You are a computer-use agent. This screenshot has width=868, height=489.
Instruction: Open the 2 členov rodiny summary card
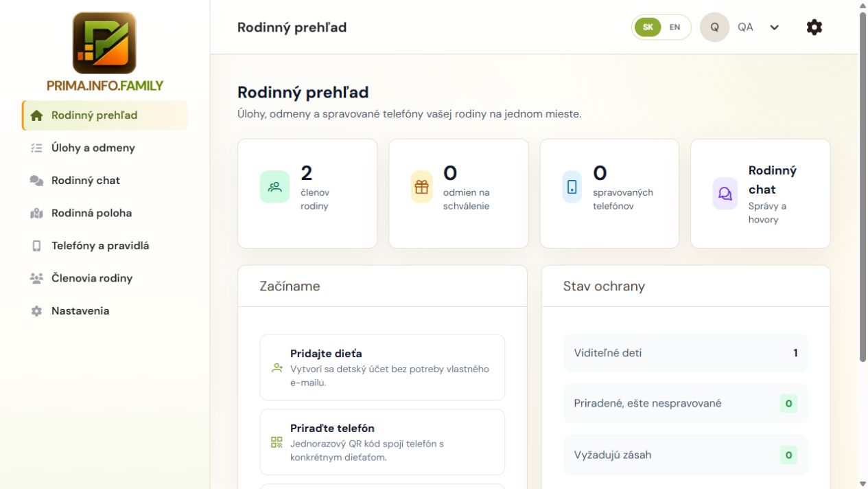tap(307, 194)
